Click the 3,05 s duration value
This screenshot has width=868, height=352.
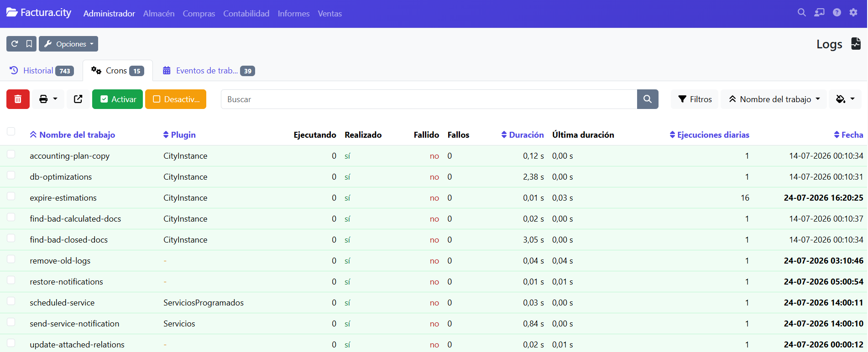click(x=533, y=240)
